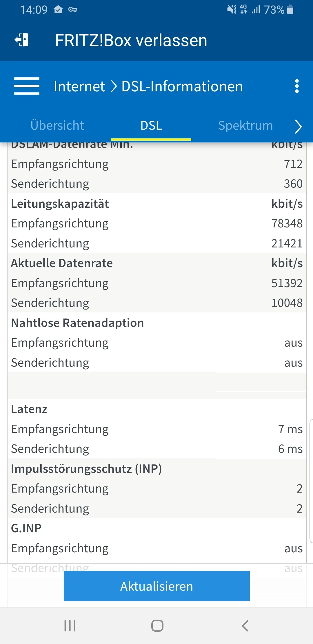
Task: Tap the battery icon in status bar
Action: click(x=290, y=10)
